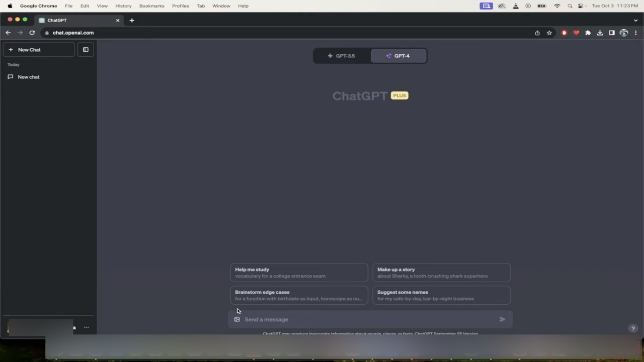Click the image upload icon in message box
The width and height of the screenshot is (644, 362).
click(237, 319)
